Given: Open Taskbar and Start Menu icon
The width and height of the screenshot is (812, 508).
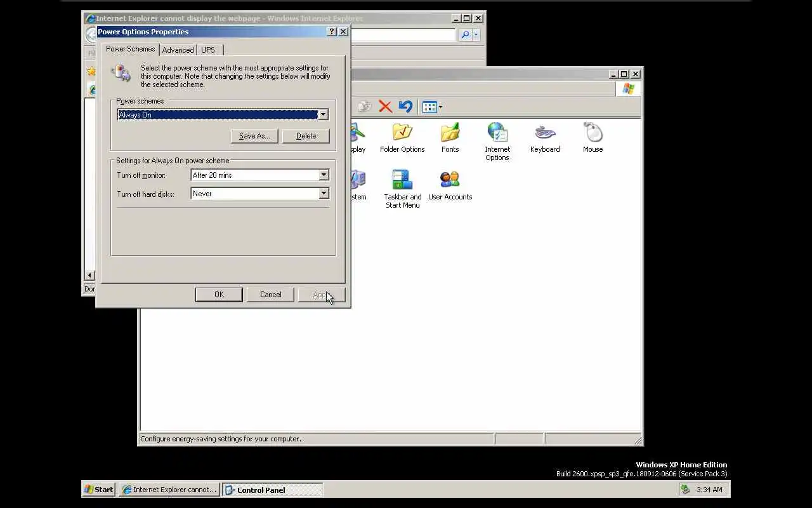Looking at the screenshot, I should (402, 189).
